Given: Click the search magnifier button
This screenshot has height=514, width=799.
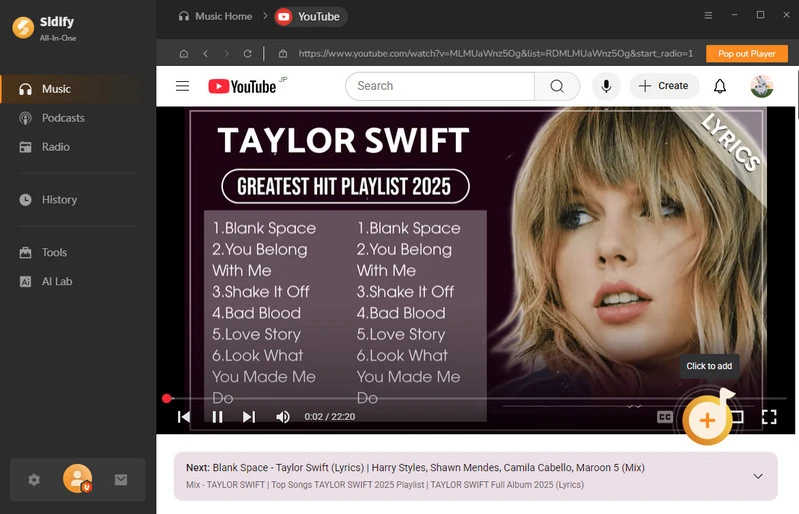Looking at the screenshot, I should pyautogui.click(x=557, y=86).
